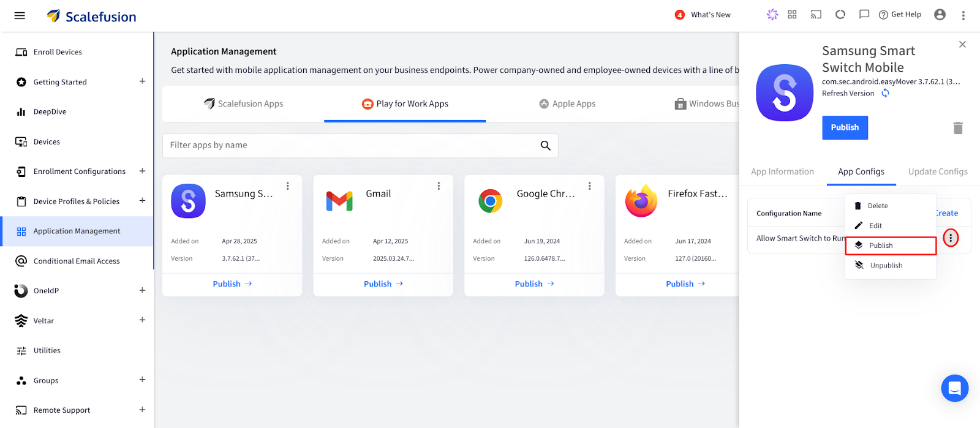Switch to Windows Business tab
Image resolution: width=980 pixels, height=428 pixels.
coord(707,103)
